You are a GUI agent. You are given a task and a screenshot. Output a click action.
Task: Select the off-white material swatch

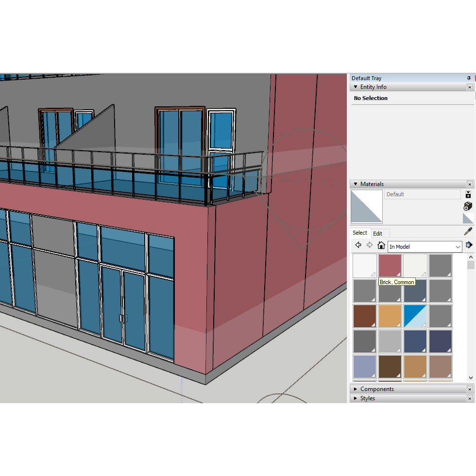pos(415,266)
